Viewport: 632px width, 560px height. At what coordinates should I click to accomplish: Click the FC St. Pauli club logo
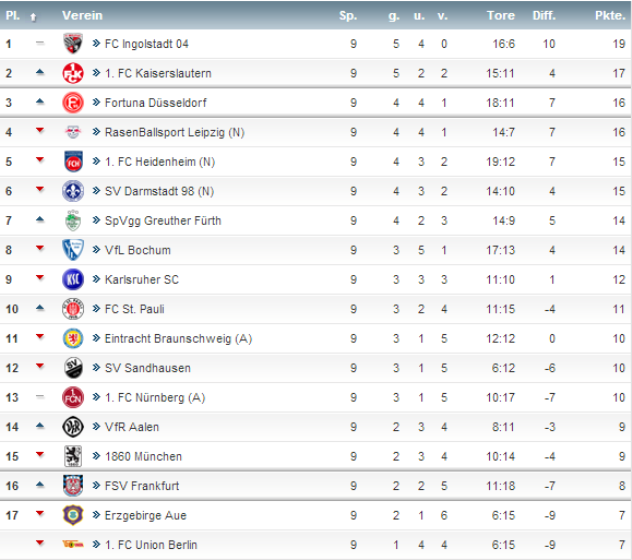pyautogui.click(x=72, y=309)
